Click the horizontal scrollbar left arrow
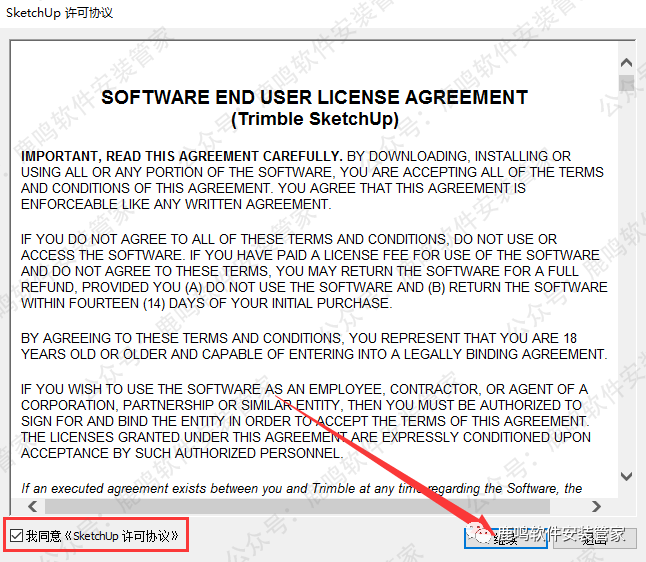The width and height of the screenshot is (646, 562). 19,506
